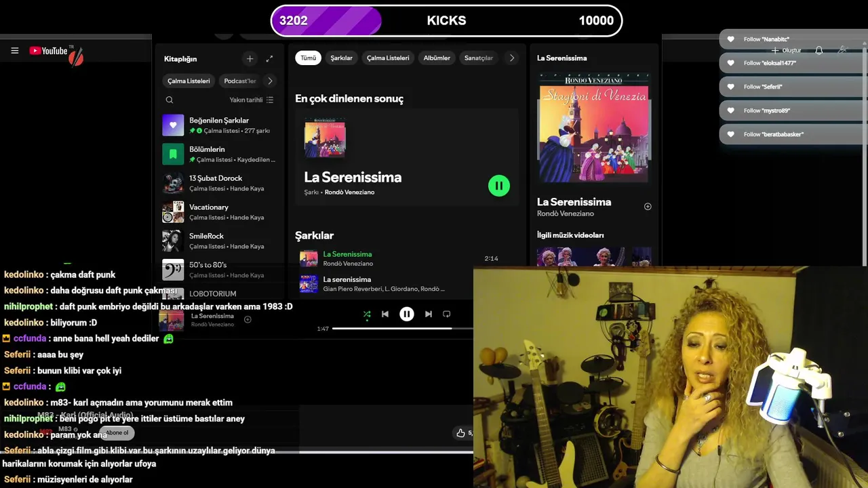This screenshot has width=868, height=488.
Task: Open the SmileRock playlist
Action: pyautogui.click(x=219, y=241)
